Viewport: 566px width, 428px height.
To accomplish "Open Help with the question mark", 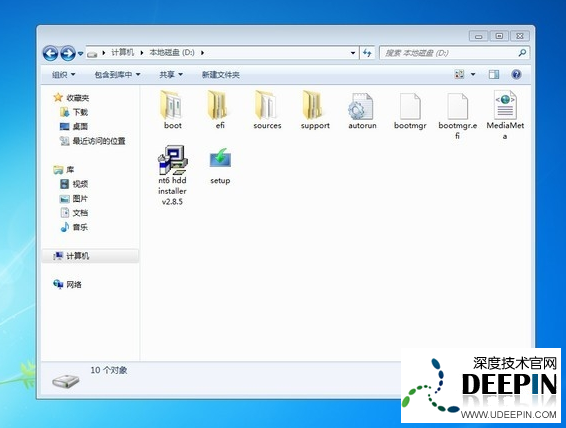I will 516,74.
